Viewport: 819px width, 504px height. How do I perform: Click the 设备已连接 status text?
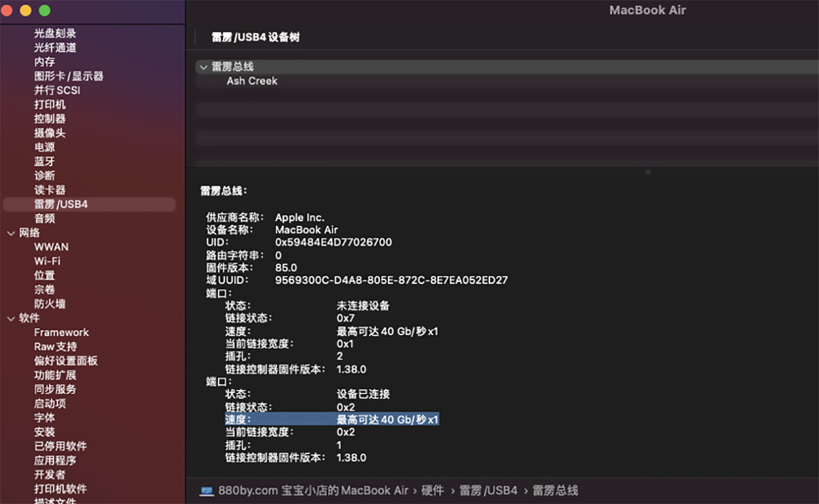pyautogui.click(x=363, y=394)
